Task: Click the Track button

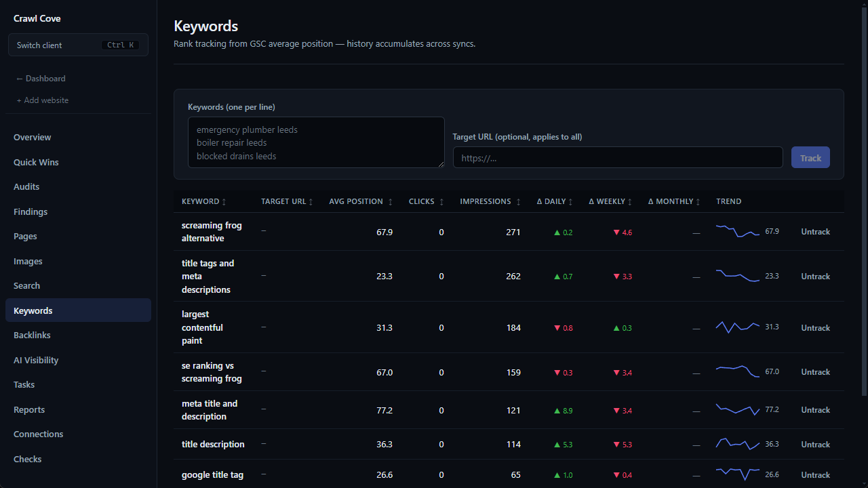Action: point(810,158)
